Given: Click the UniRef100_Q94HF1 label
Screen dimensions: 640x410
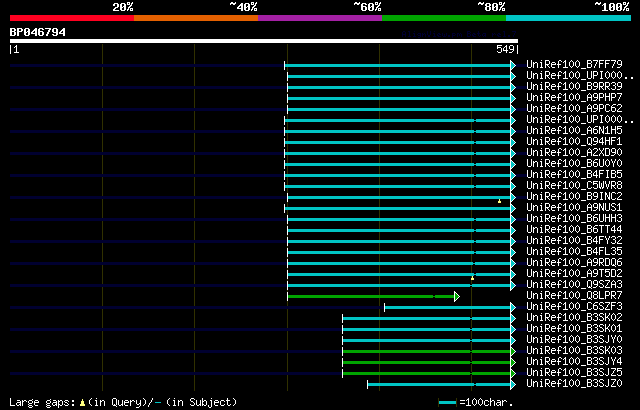Looking at the screenshot, I should (x=574, y=142).
